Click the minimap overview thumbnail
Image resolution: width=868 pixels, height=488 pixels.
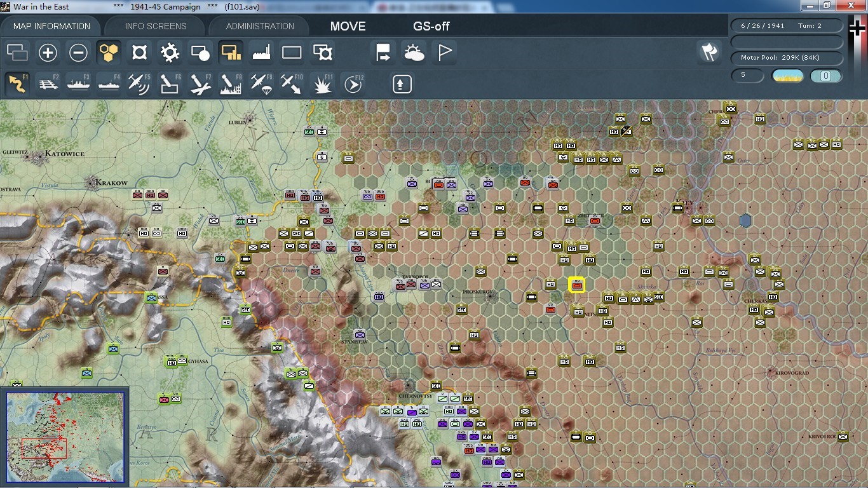point(65,437)
